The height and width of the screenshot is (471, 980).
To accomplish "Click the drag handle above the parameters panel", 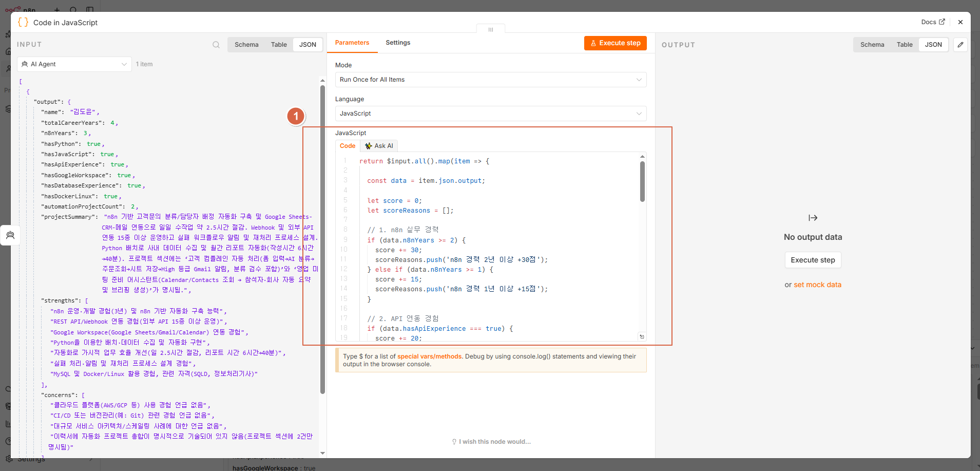I will (491, 29).
